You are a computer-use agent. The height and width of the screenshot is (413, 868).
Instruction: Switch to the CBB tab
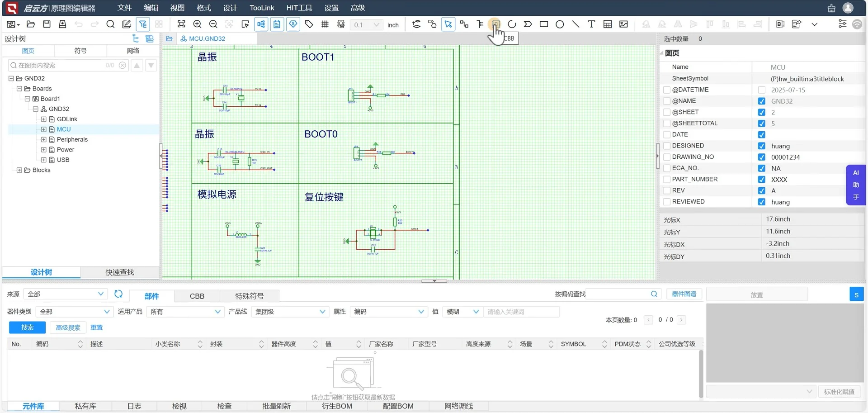[x=197, y=296]
